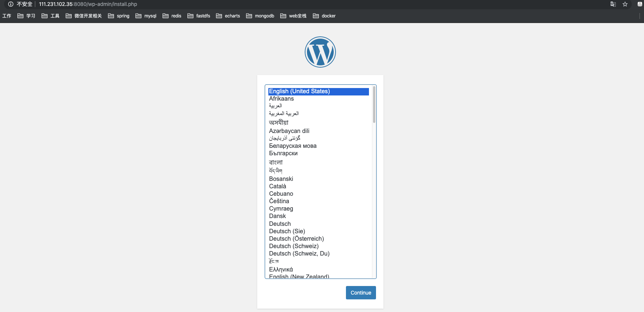Open the redis bookmarks folder
The image size is (644, 312).
(x=172, y=16)
